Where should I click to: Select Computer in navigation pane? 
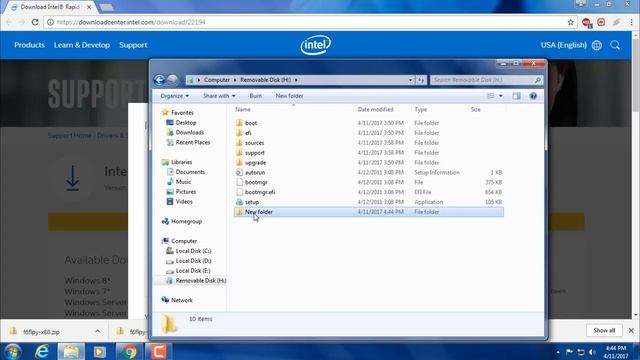point(184,241)
